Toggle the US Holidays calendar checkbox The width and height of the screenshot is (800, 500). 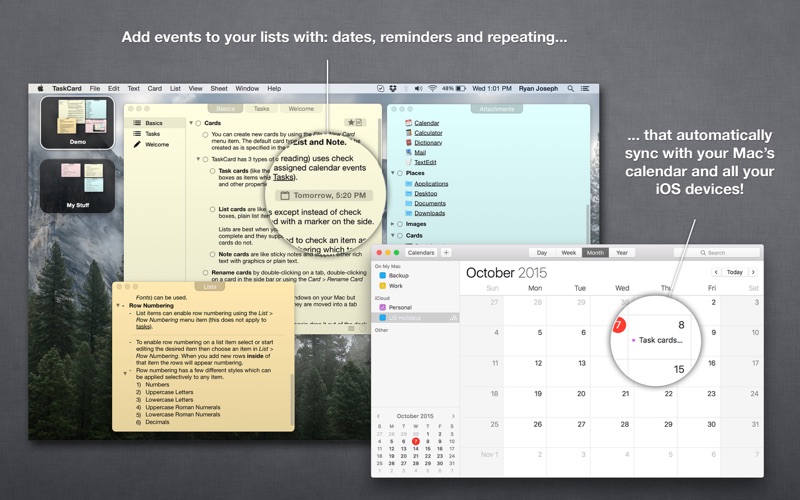(x=382, y=318)
